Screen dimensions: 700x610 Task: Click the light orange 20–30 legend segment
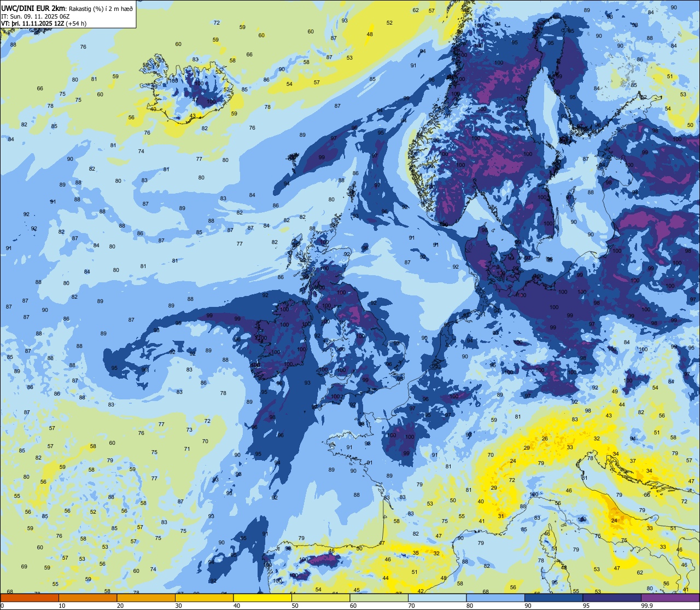146,598
